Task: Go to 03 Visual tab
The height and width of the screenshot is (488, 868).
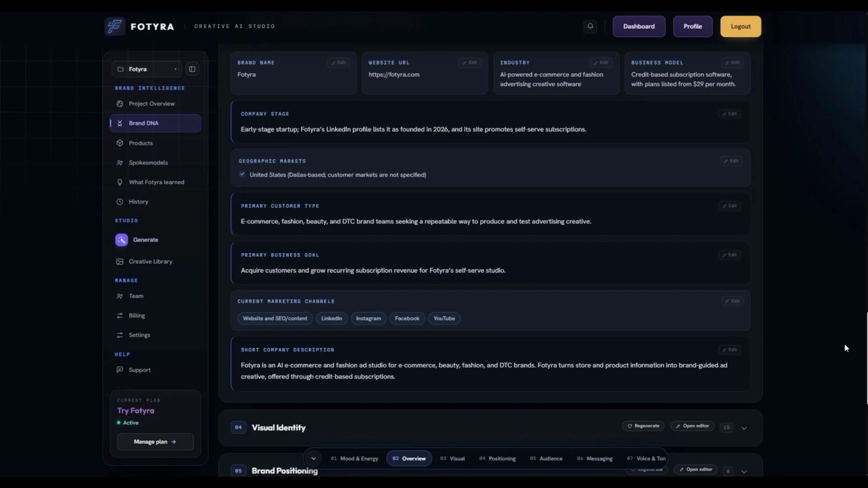Action: tap(453, 459)
